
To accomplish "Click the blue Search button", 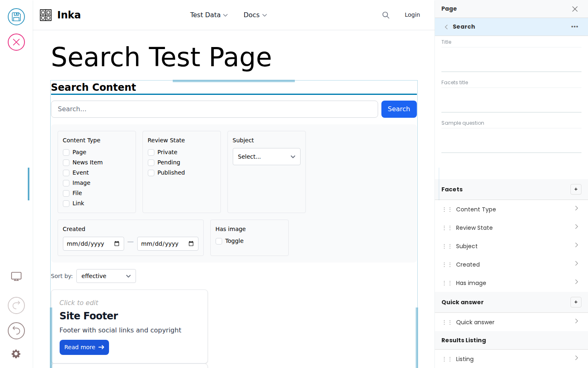I will [399, 109].
